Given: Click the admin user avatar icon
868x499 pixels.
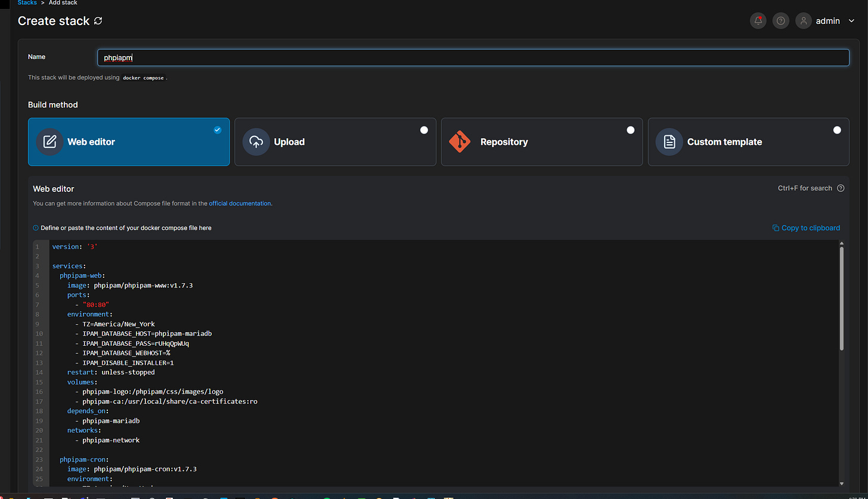Looking at the screenshot, I should pos(804,21).
